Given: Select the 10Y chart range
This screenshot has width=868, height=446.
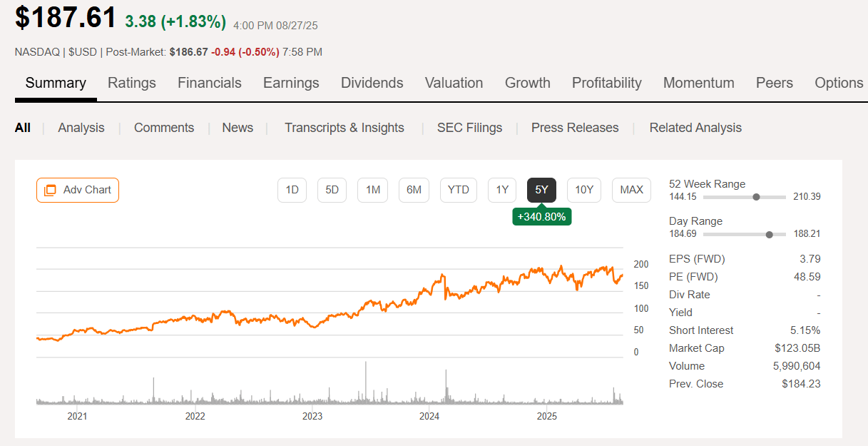Looking at the screenshot, I should pos(583,190).
